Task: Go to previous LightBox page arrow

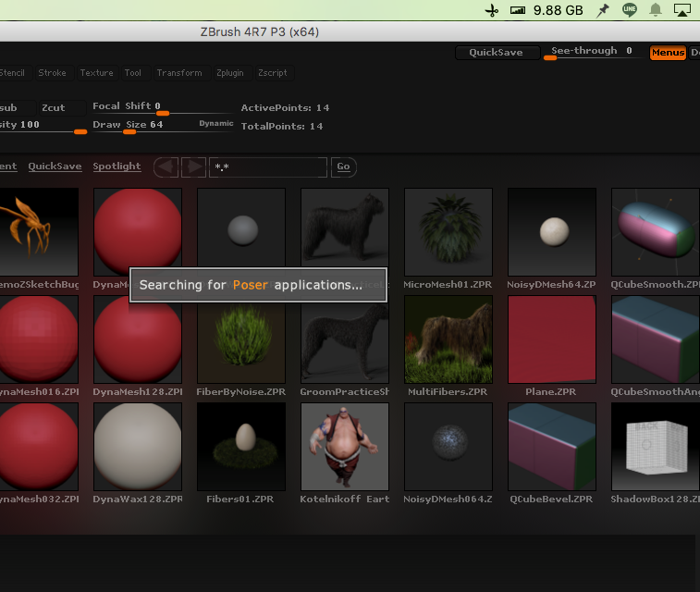Action: pos(166,167)
